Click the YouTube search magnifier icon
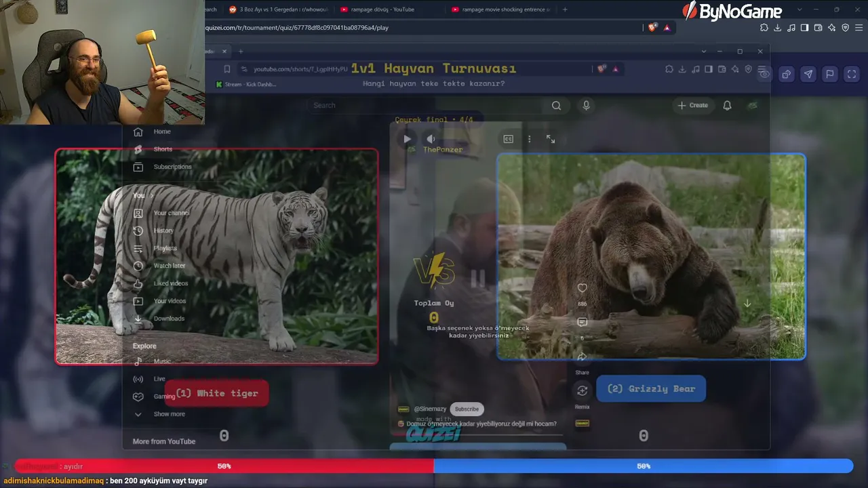Screen dimensions: 868x488 tap(556, 105)
